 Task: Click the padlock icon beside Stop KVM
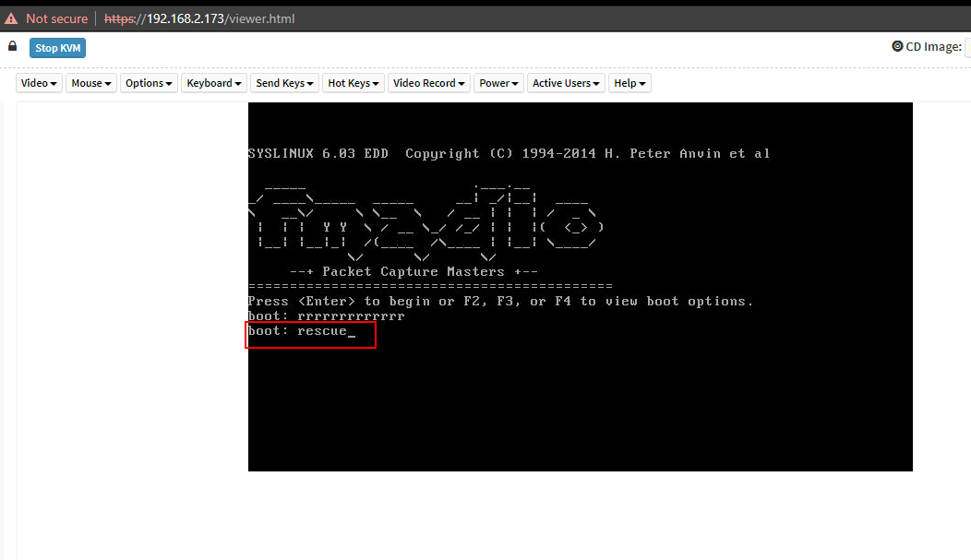point(13,46)
